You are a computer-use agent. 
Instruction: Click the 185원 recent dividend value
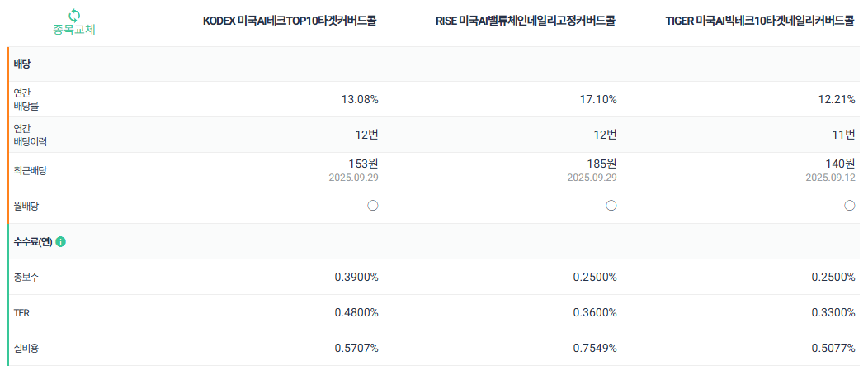pyautogui.click(x=602, y=164)
